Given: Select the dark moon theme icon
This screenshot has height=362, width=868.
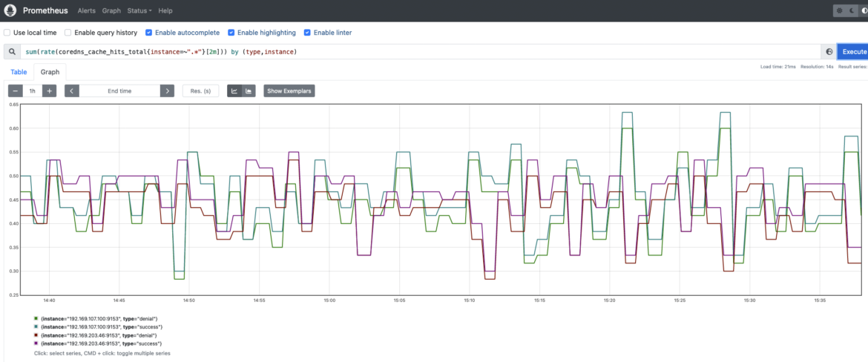Looking at the screenshot, I should click(852, 10).
